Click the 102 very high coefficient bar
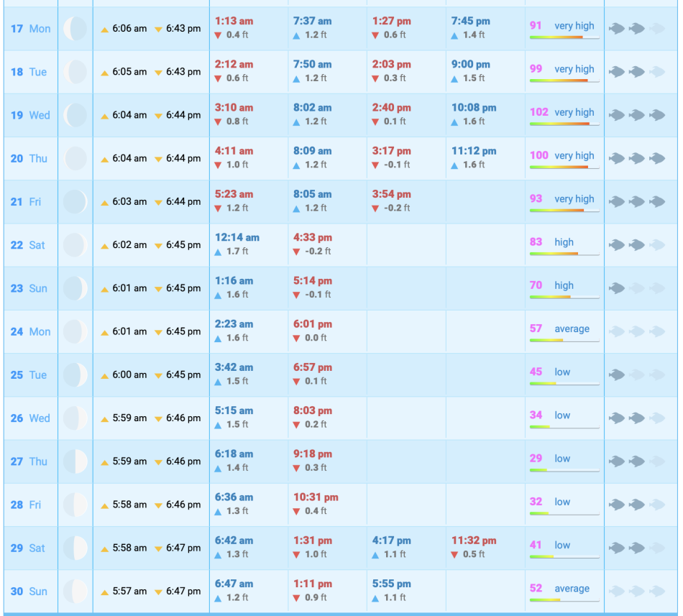Screen dimensions: 683x616 pos(564,124)
